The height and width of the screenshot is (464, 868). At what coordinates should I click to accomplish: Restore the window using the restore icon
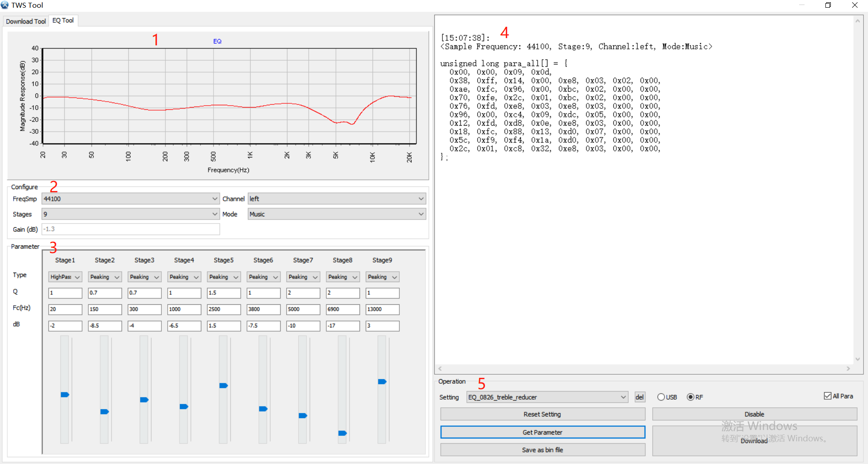tap(828, 5)
